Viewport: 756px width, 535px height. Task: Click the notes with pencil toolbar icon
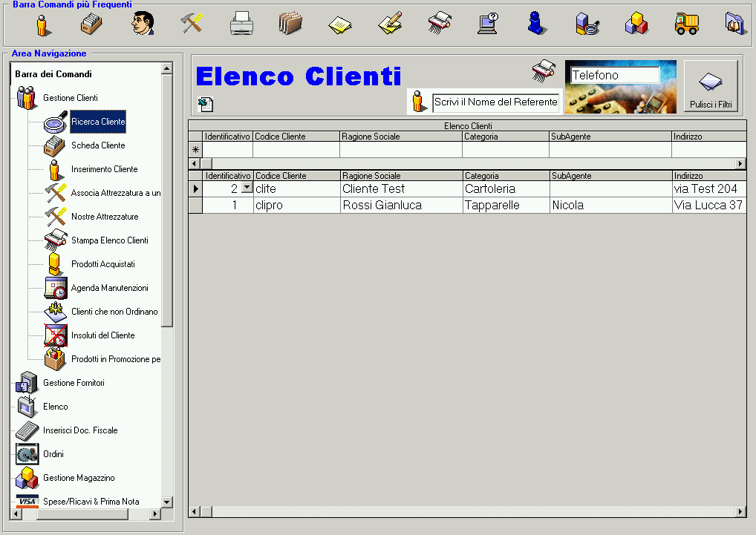[x=390, y=24]
